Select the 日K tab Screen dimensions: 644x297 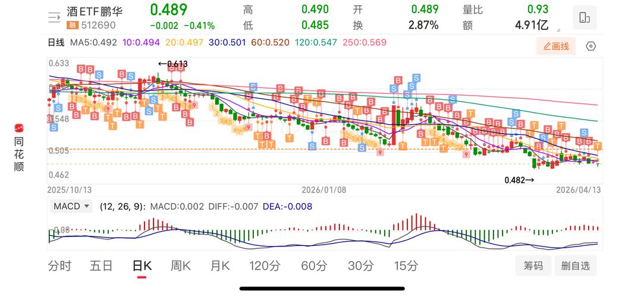tap(142, 266)
